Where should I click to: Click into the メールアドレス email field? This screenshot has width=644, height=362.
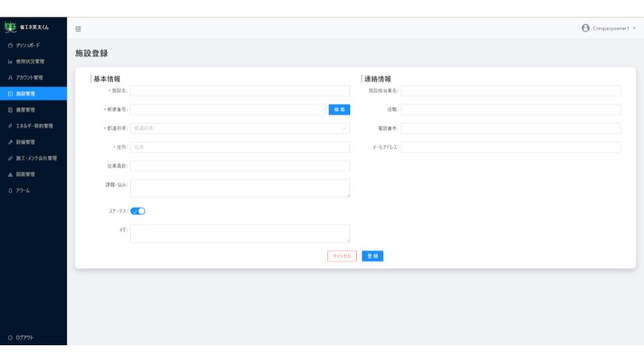[x=511, y=147]
